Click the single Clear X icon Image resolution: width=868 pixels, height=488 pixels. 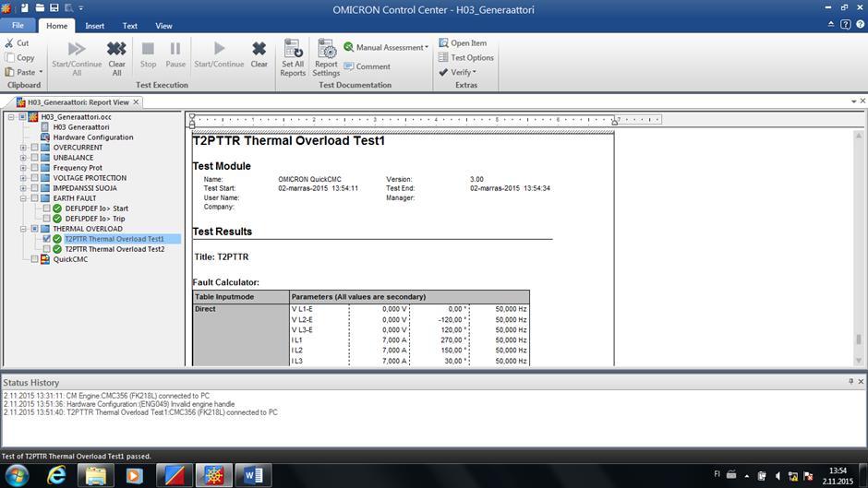coord(259,49)
